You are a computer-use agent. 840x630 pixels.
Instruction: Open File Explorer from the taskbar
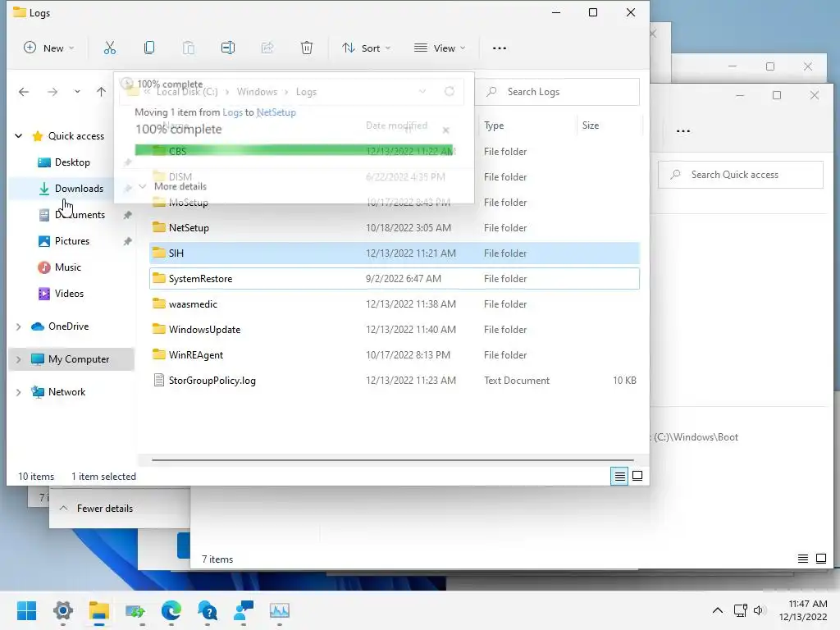[99, 610]
